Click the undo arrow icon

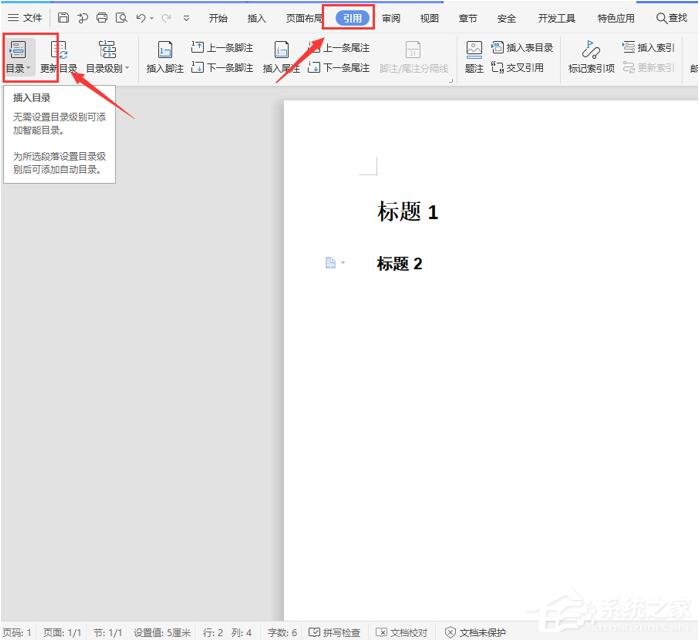tap(141, 18)
